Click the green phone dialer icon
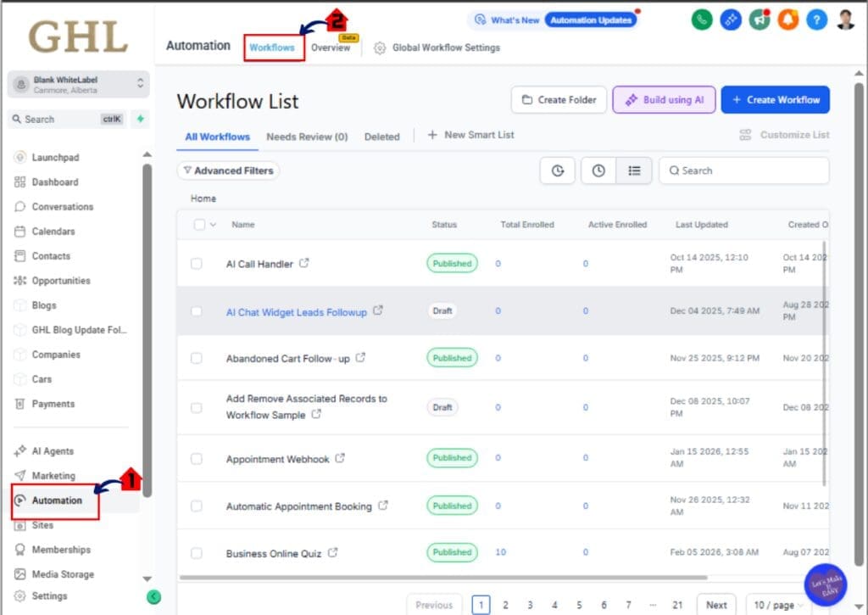The height and width of the screenshot is (615, 868). click(x=701, y=20)
